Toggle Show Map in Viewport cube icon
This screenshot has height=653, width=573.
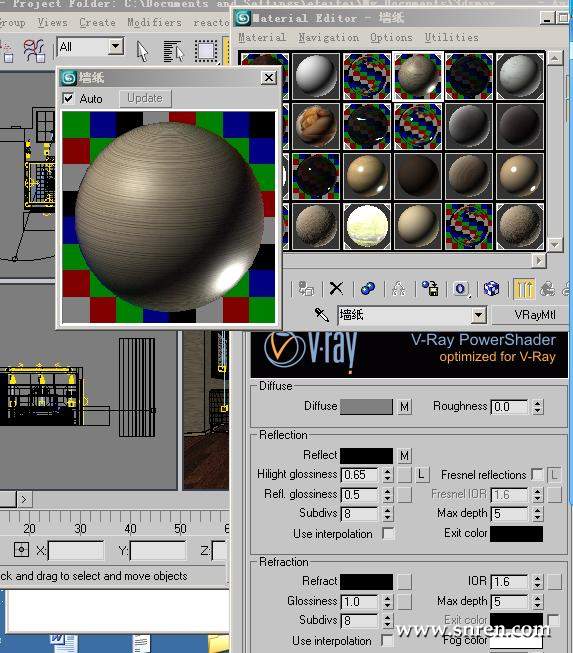tap(491, 288)
